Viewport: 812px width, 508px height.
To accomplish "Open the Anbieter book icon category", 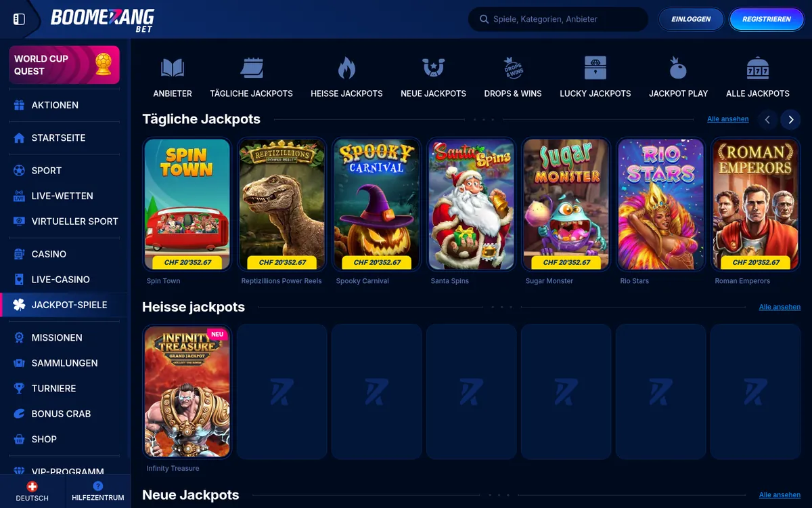I will tap(173, 68).
